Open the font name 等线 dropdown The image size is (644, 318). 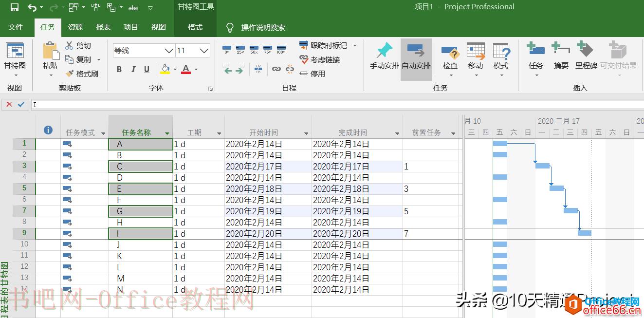tap(169, 51)
